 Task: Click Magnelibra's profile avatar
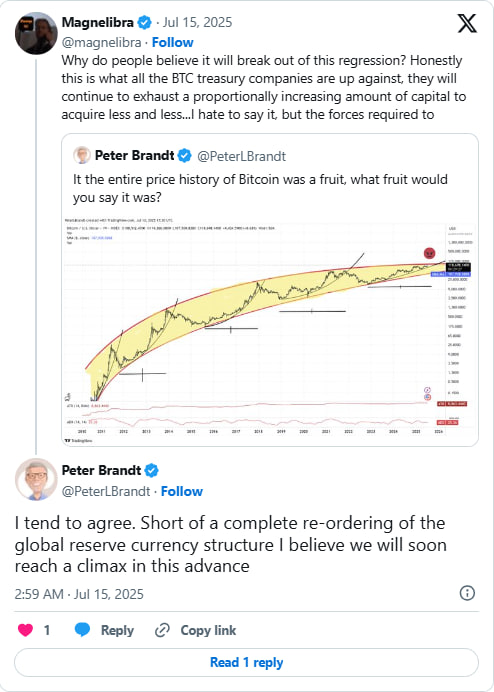(x=36, y=33)
